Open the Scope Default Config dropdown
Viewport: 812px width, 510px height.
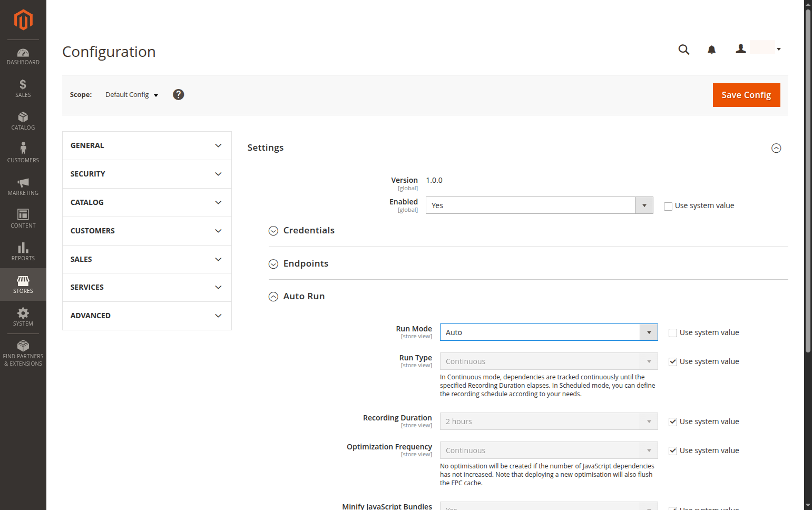point(132,95)
